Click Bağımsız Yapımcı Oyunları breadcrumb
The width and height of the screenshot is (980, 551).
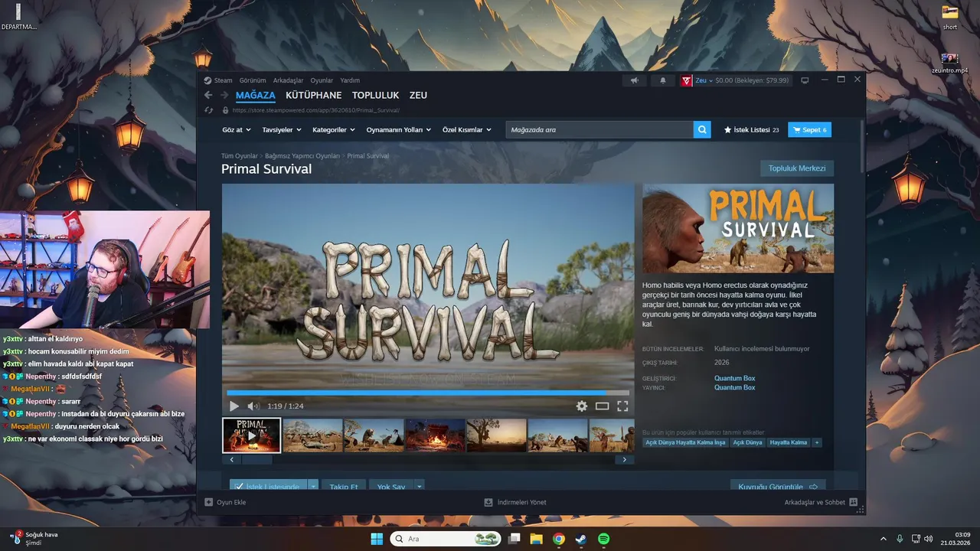coord(302,155)
